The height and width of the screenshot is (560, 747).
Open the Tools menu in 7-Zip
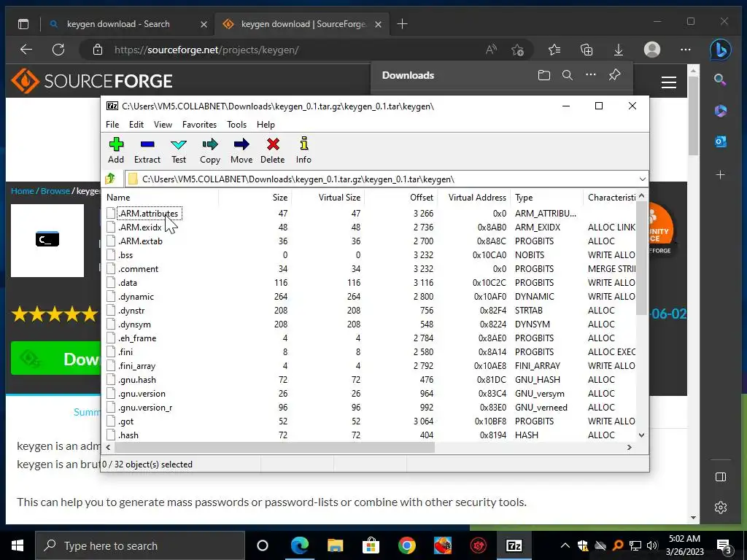pyautogui.click(x=237, y=124)
